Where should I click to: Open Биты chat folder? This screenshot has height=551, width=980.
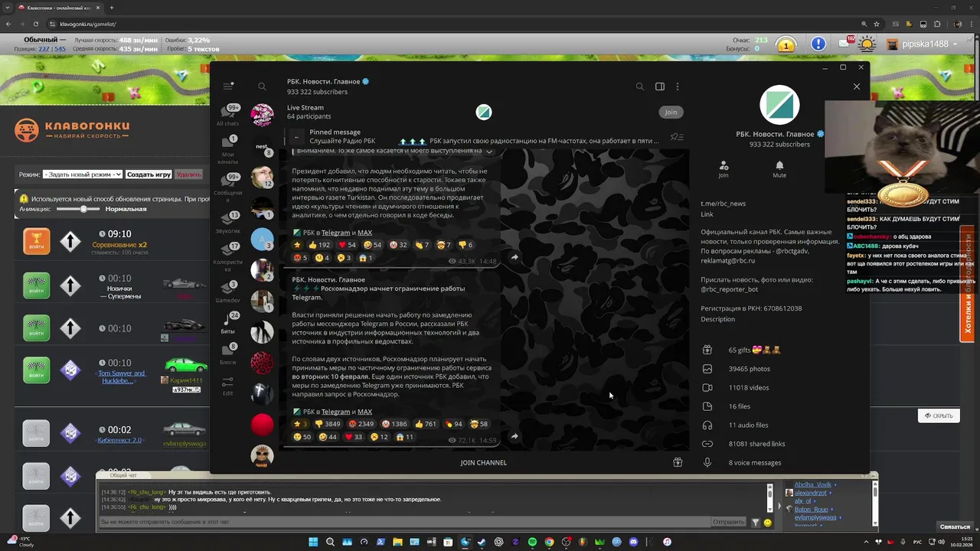tap(227, 323)
